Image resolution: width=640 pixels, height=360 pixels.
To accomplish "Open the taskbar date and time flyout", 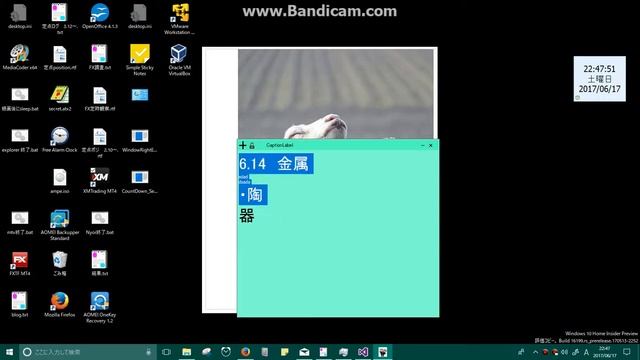I will (604, 352).
